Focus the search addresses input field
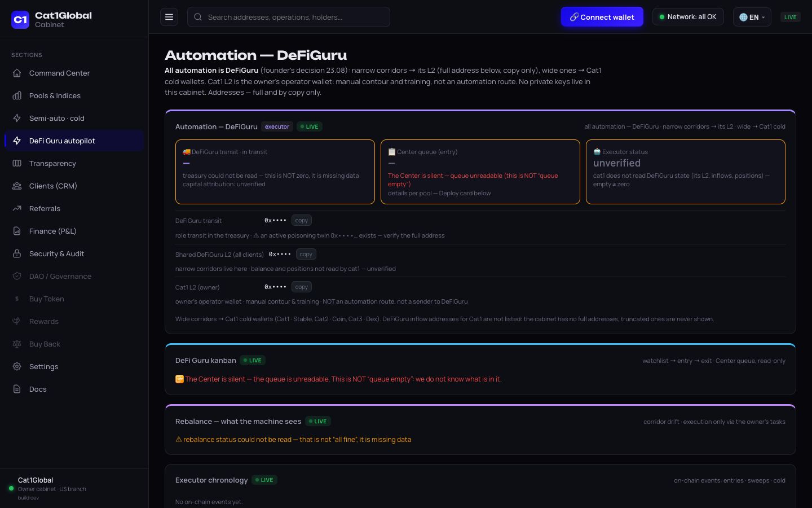Image resolution: width=812 pixels, height=508 pixels. click(x=289, y=17)
